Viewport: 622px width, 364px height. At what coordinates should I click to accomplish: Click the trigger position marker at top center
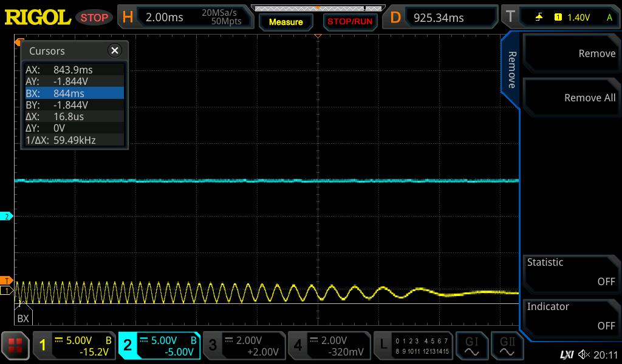click(x=317, y=36)
